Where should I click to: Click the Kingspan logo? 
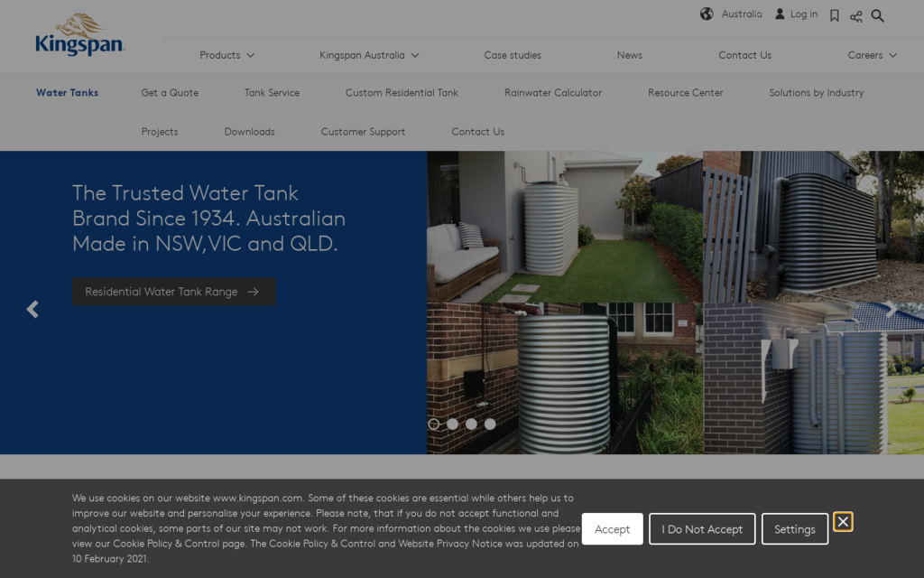click(x=79, y=36)
